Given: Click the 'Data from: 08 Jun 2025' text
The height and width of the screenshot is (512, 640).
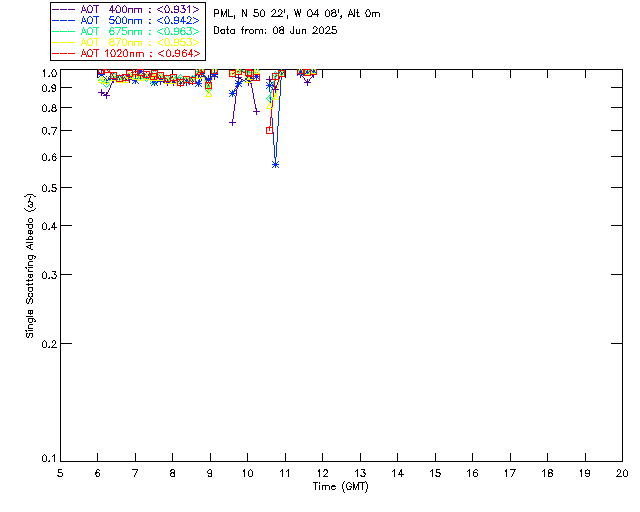Looking at the screenshot, I should (275, 31).
